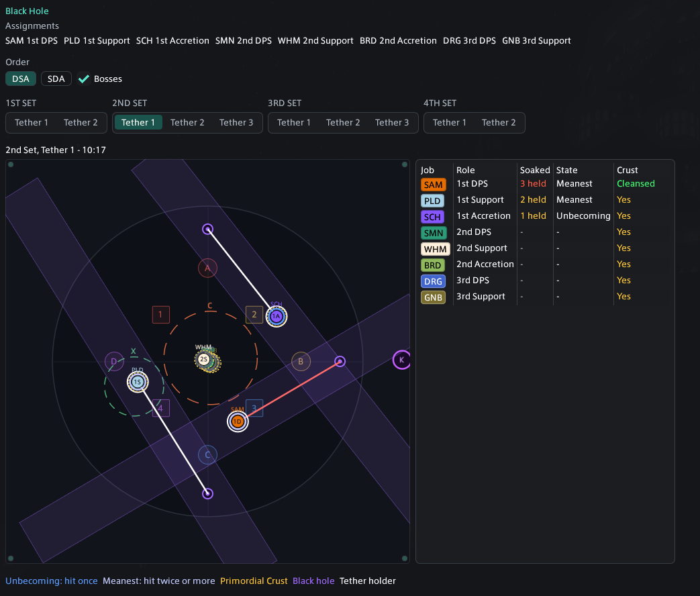
Task: Click the '2 held' soaked value
Action: coord(533,199)
